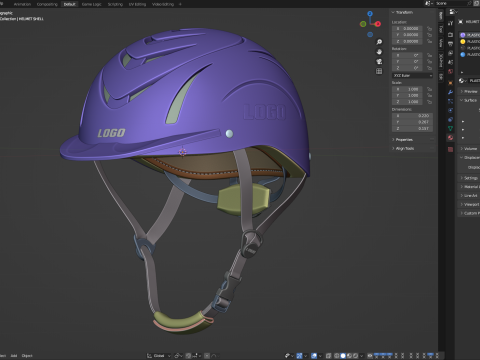
Task: Toggle lock on Rotation Z
Action: coord(429,68)
